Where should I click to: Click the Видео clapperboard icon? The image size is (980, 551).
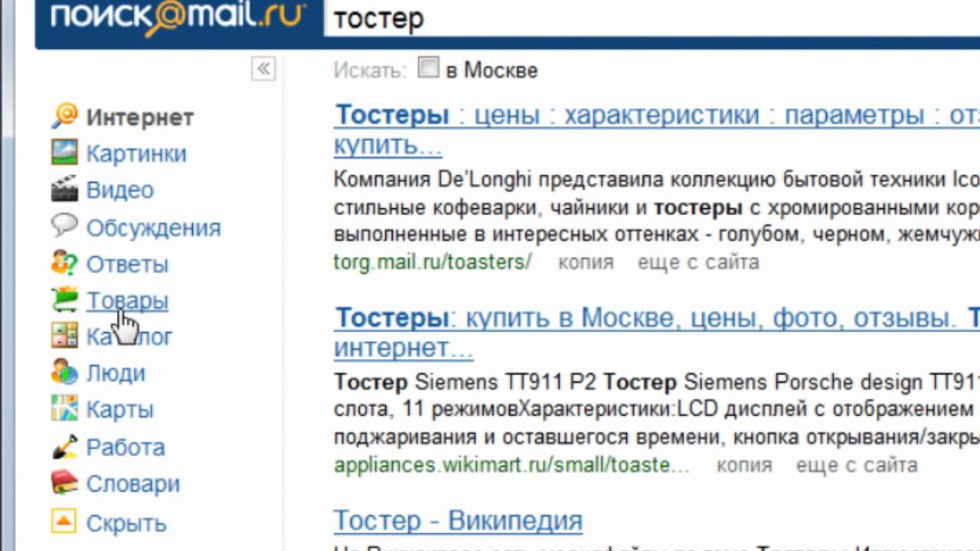64,189
